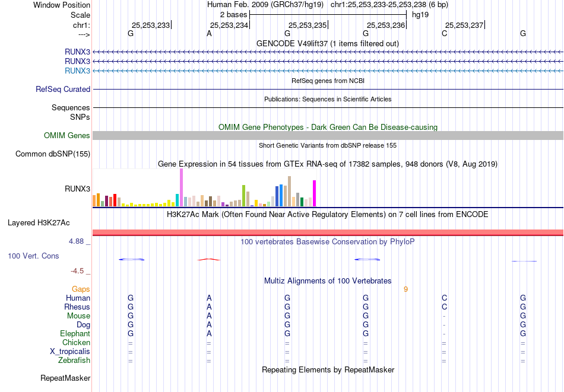Click the -4.5 PhyloP lower limit value
This screenshot has width=564, height=392.
77,271
